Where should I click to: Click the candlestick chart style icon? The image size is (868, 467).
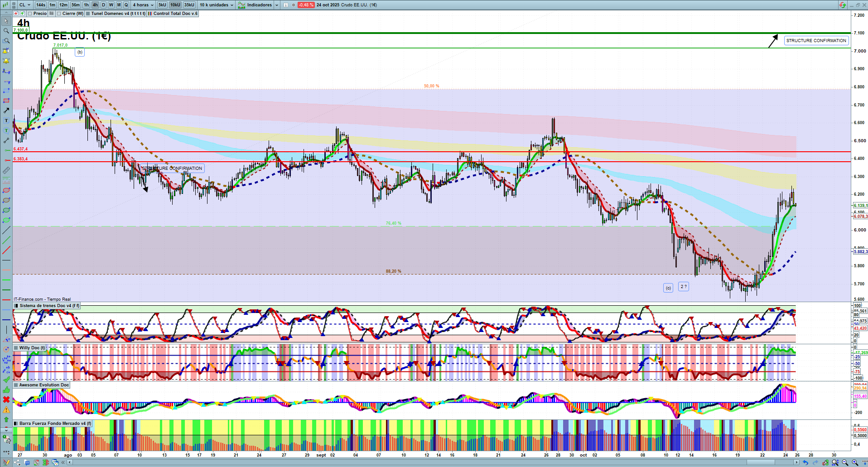point(5,5)
